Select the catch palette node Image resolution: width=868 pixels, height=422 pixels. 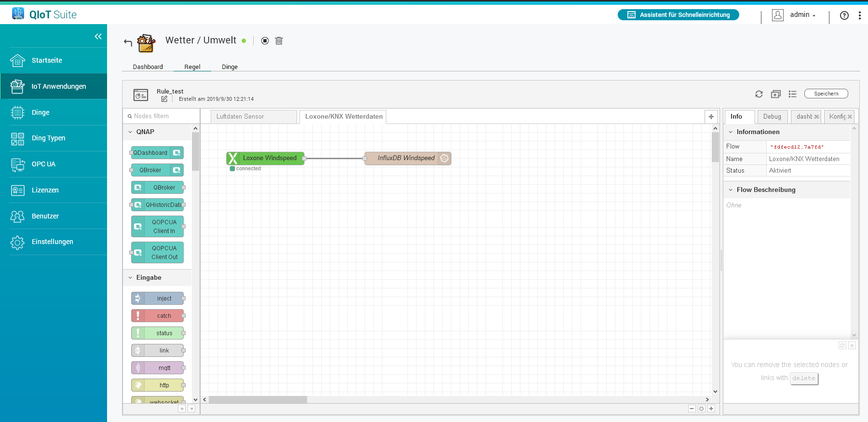point(157,316)
